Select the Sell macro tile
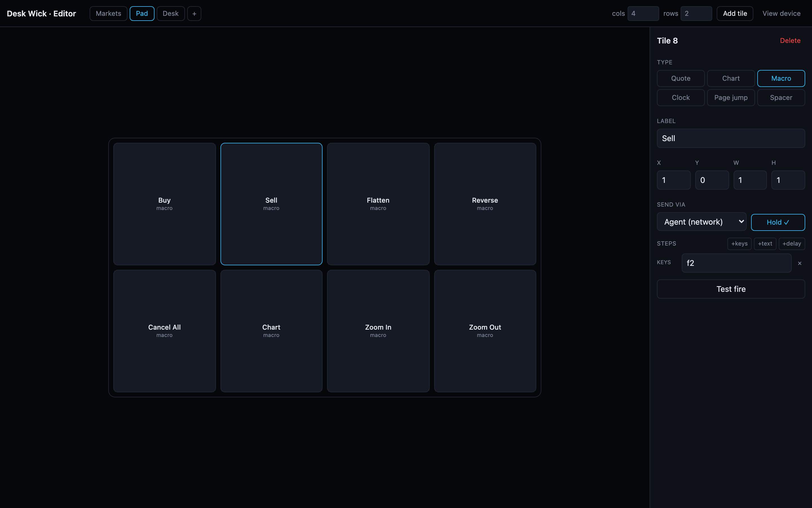The image size is (812, 508). click(x=271, y=204)
